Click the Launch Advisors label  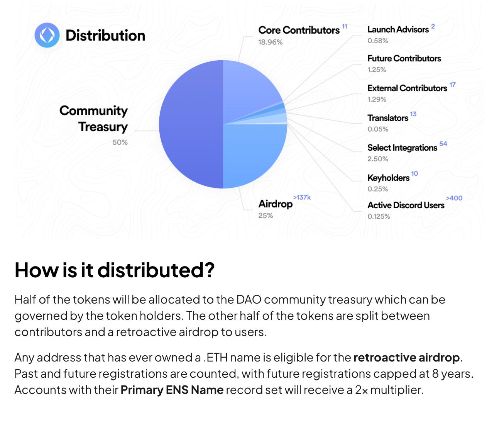coord(398,30)
